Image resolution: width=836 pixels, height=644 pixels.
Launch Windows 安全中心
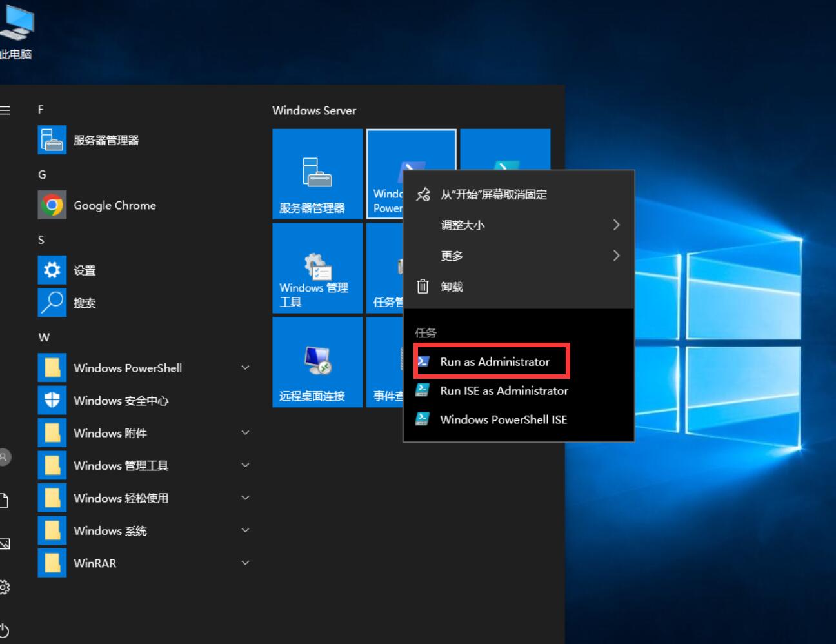pos(121,401)
